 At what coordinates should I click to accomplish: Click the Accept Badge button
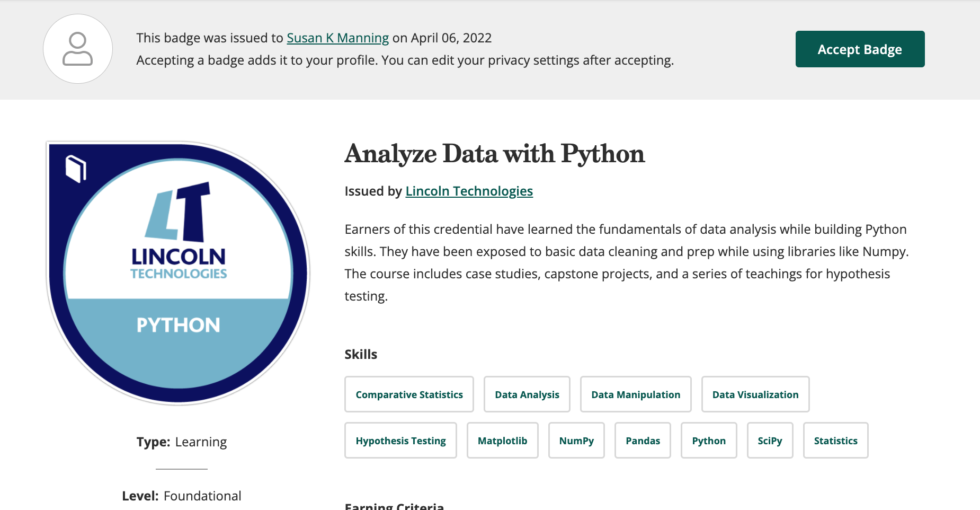click(x=860, y=49)
